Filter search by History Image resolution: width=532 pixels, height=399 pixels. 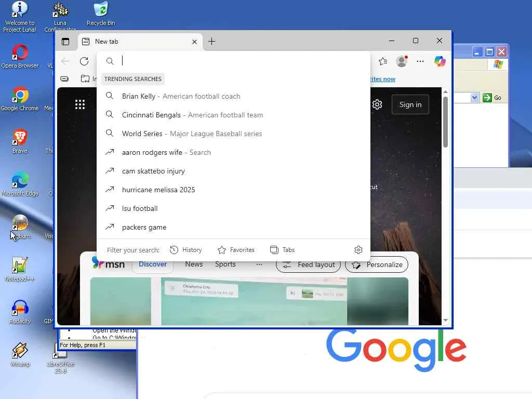click(x=185, y=250)
